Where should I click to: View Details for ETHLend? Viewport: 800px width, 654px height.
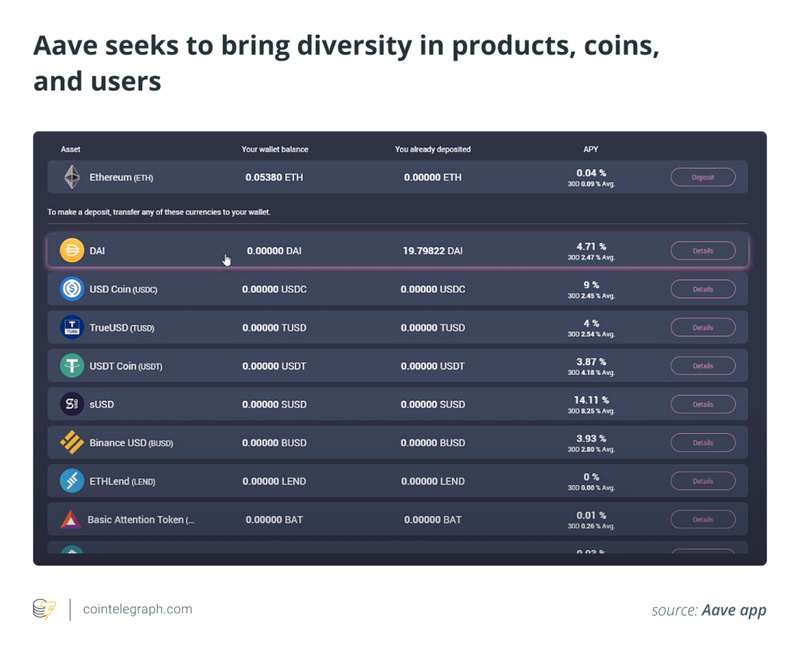tap(702, 481)
